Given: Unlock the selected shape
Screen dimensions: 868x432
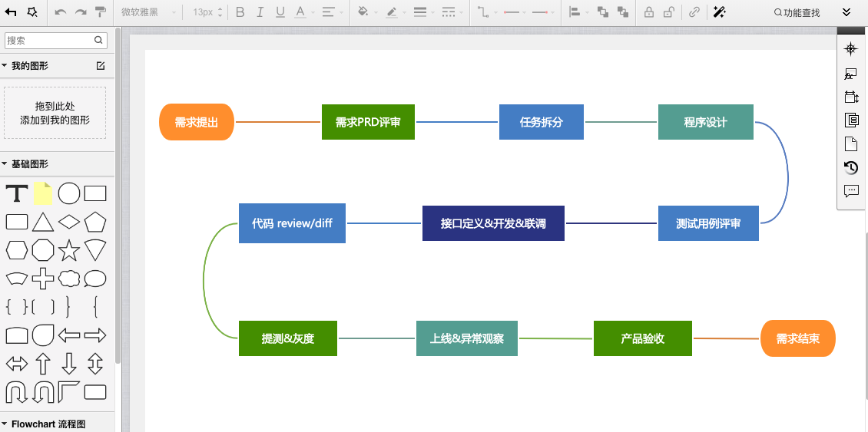Looking at the screenshot, I should tap(669, 12).
